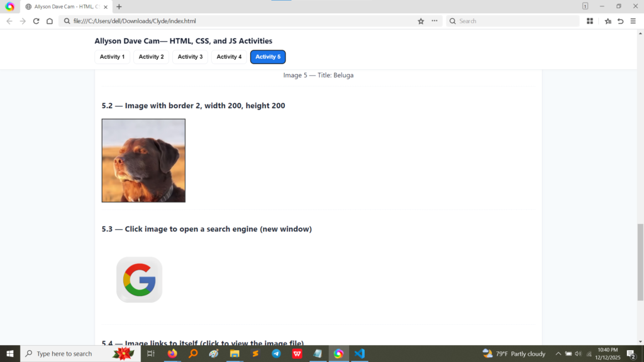Expand the system tray hidden icons chevron
644x362 pixels.
click(x=557, y=354)
